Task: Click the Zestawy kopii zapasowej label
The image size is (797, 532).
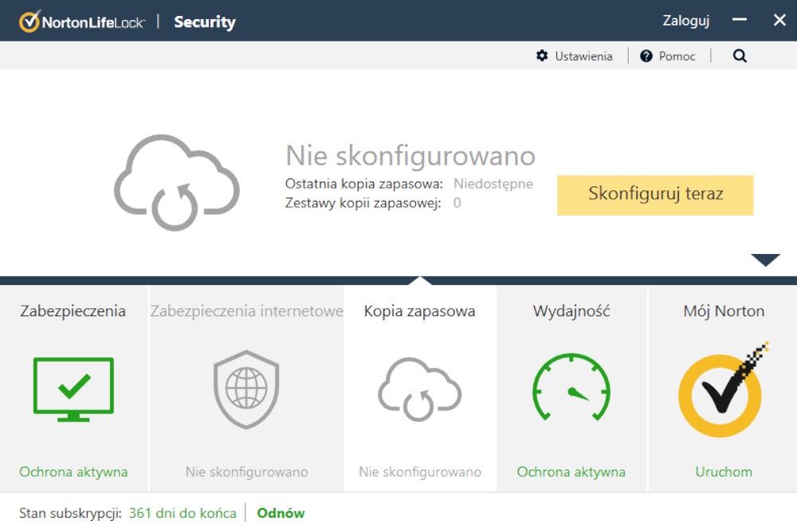Action: click(x=363, y=203)
